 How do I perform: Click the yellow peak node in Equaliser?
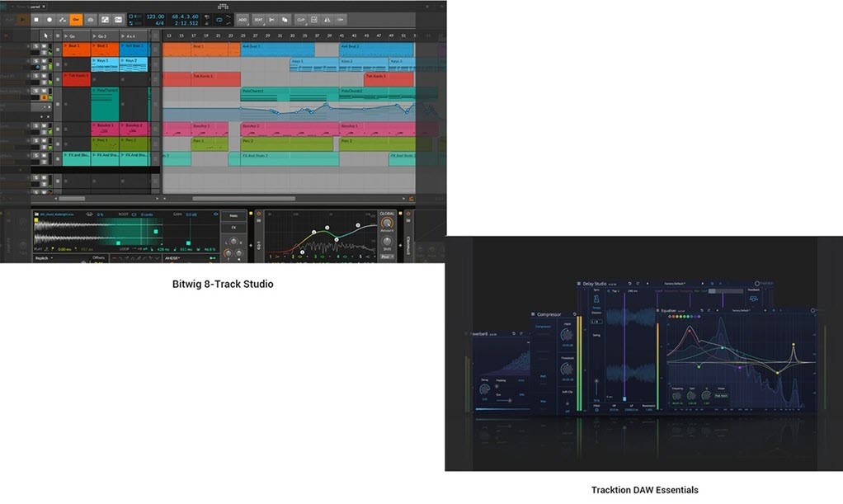click(793, 344)
